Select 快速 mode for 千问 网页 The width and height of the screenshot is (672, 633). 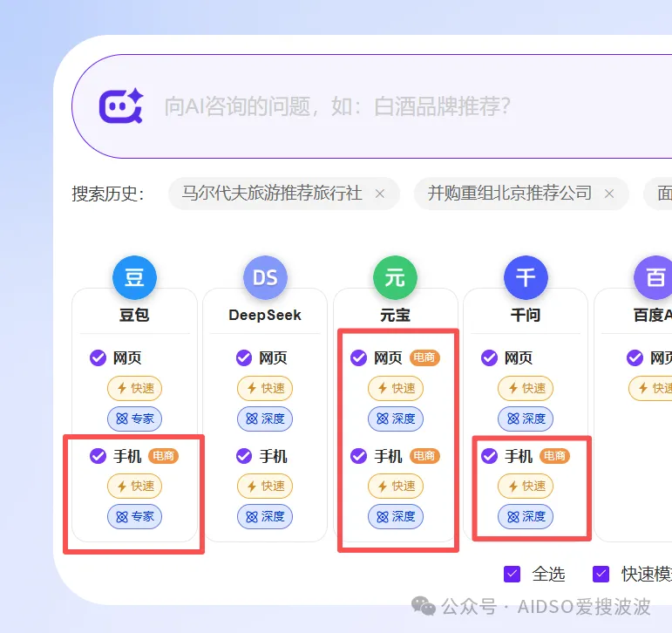pos(526,388)
